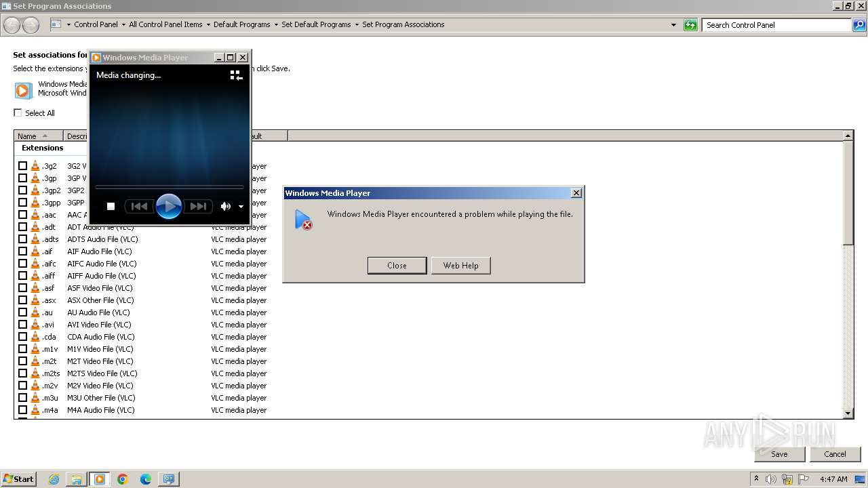The height and width of the screenshot is (488, 868).
Task: Close the Media Player error dialog
Action: [397, 266]
